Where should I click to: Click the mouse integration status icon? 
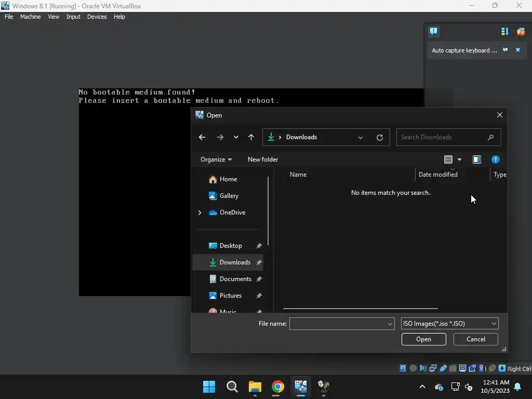(493, 368)
